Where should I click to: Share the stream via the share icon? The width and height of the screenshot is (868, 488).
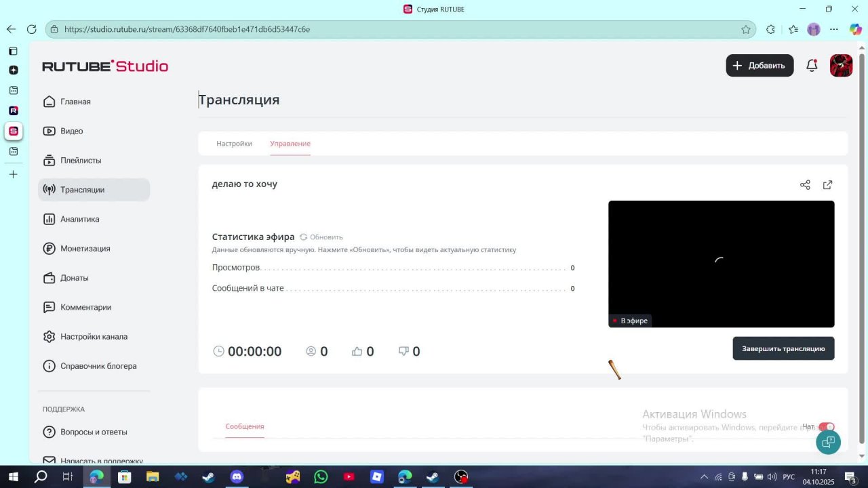pos(805,184)
